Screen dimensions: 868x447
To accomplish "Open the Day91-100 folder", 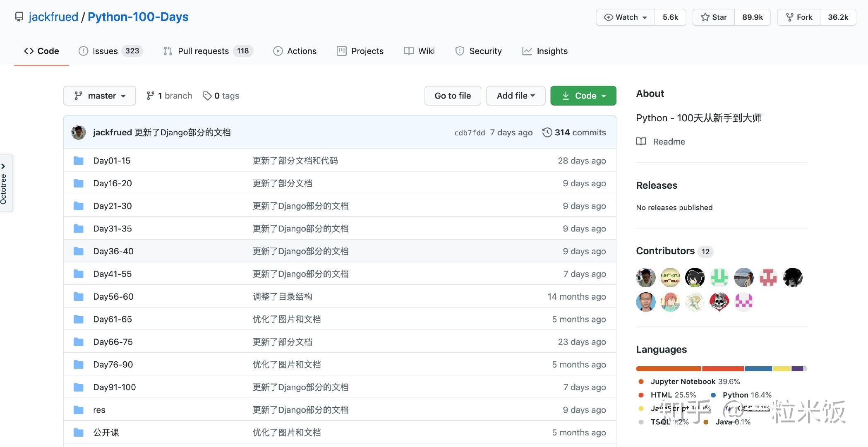I will tap(114, 387).
